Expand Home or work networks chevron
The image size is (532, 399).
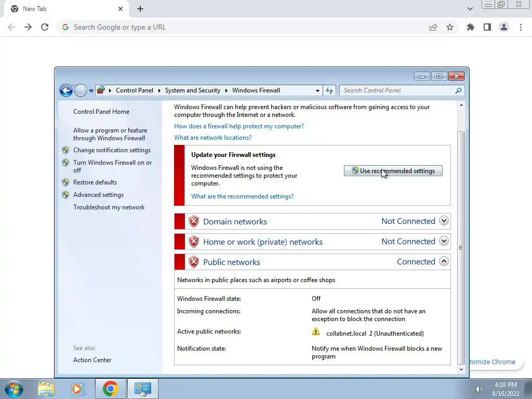444,241
